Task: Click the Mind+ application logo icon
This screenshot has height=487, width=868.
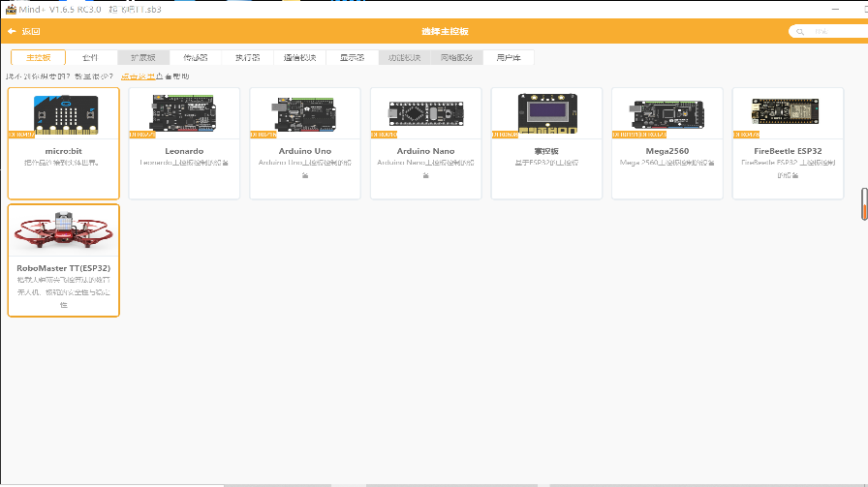Action: point(11,9)
